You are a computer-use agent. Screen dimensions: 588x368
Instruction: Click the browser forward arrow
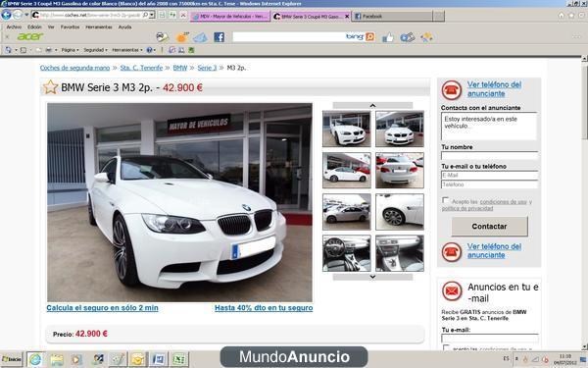(18, 15)
